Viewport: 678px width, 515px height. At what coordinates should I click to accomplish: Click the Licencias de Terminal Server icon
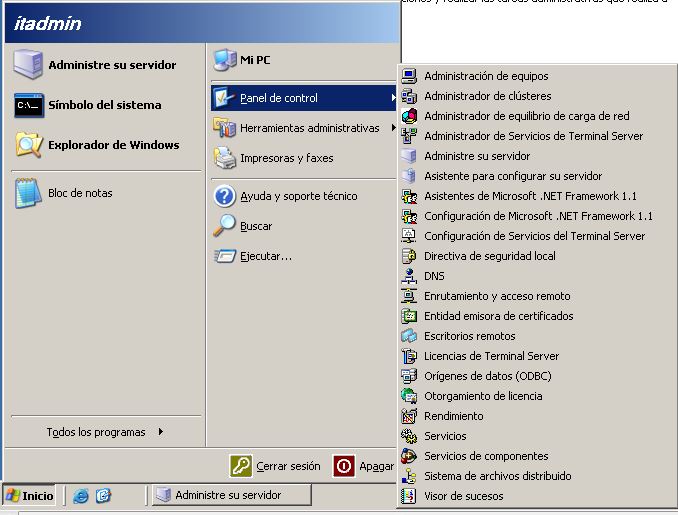(409, 356)
